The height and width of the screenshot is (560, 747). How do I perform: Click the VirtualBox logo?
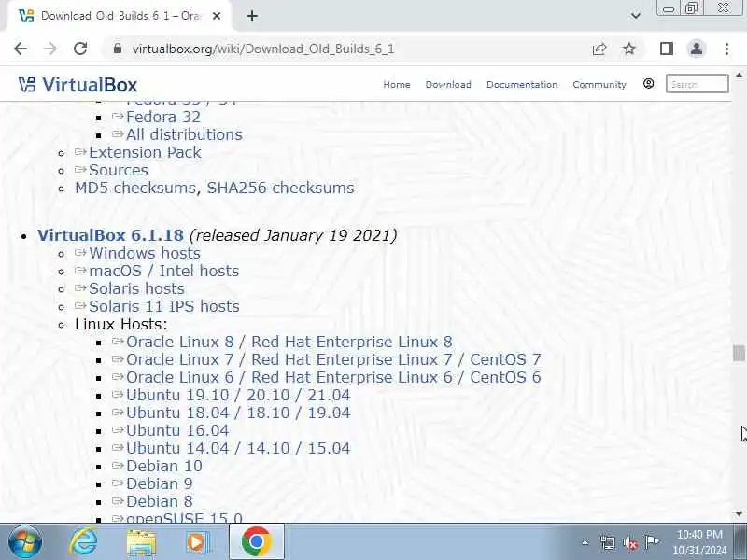coord(78,85)
